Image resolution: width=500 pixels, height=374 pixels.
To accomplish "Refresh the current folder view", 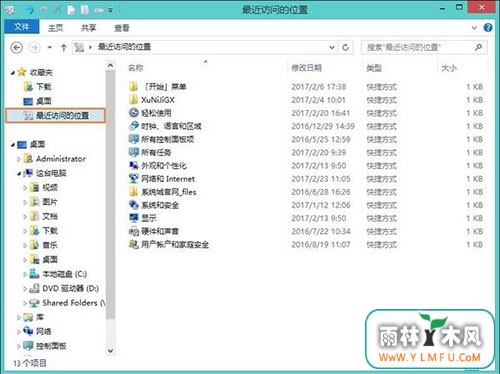I will [x=346, y=47].
